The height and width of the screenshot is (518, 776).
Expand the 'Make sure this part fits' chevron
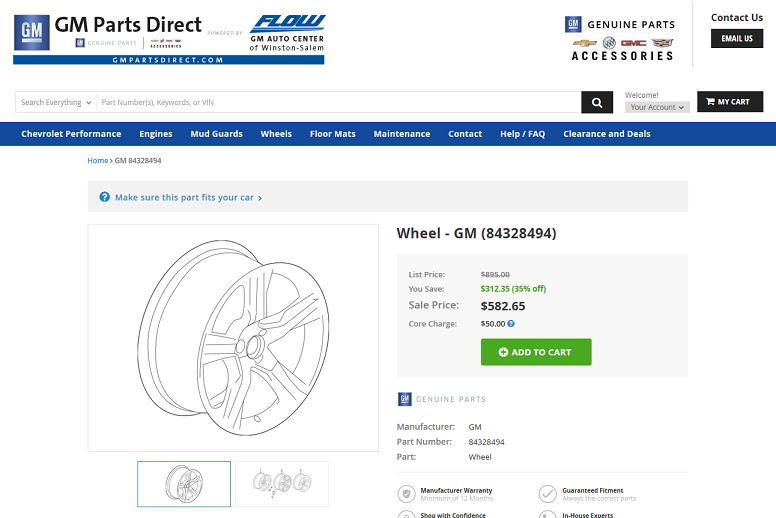tap(260, 198)
